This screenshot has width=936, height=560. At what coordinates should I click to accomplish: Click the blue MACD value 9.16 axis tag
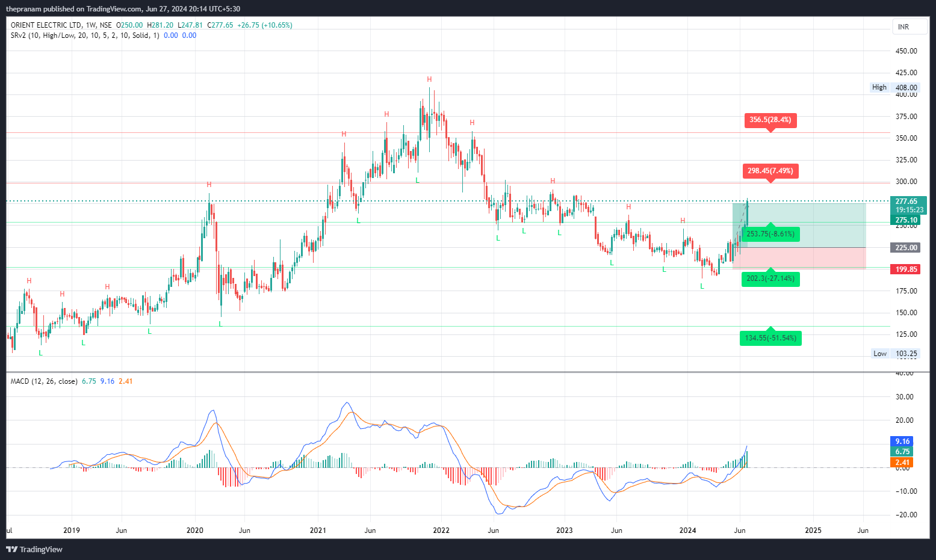(x=902, y=442)
